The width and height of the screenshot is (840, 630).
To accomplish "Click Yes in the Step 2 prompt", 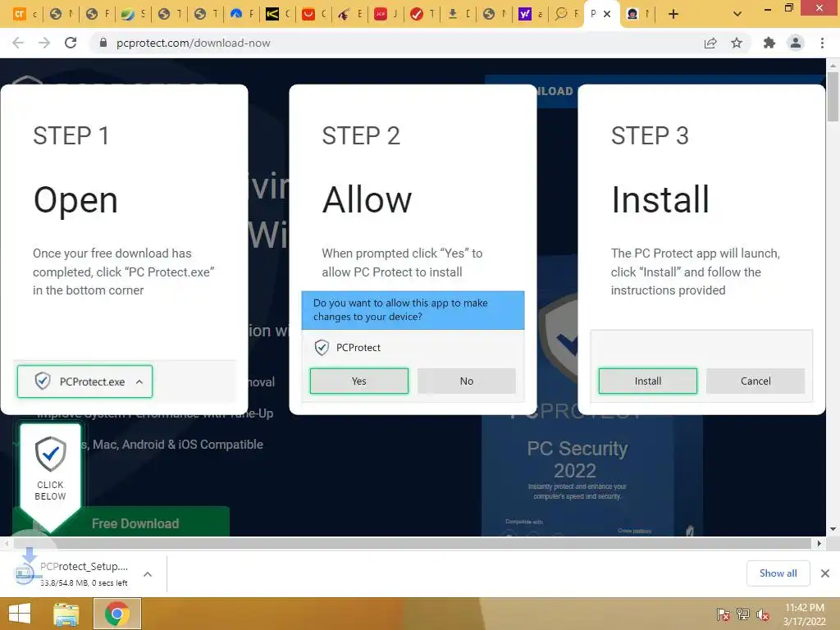I will click(x=359, y=381).
